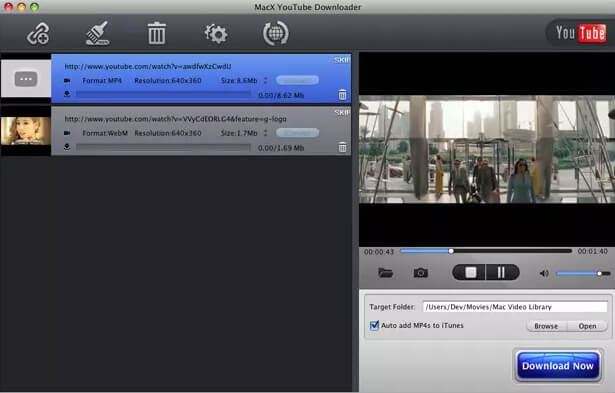Click Skip on the first download item
This screenshot has height=393, width=615.
pos(342,60)
